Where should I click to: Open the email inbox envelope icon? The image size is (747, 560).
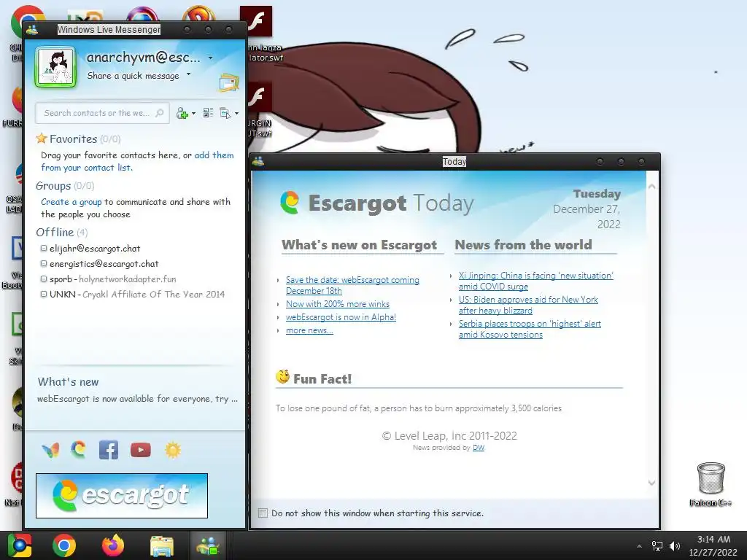click(229, 83)
